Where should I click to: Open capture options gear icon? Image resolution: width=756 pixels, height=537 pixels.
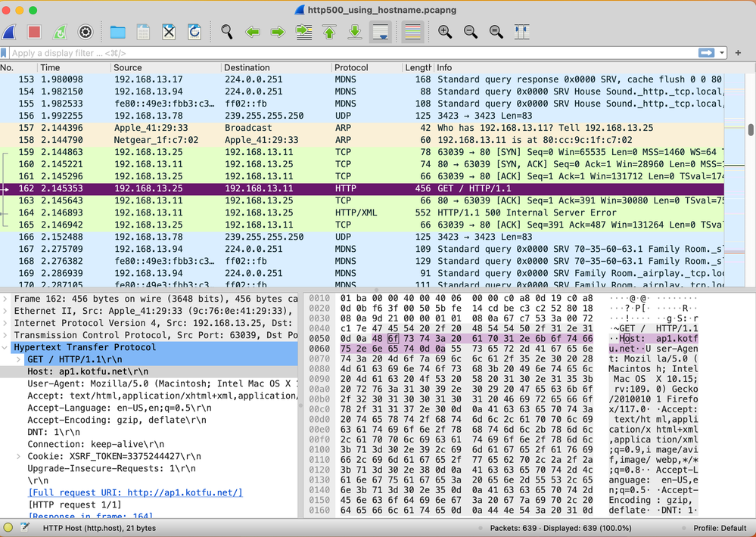click(x=86, y=33)
